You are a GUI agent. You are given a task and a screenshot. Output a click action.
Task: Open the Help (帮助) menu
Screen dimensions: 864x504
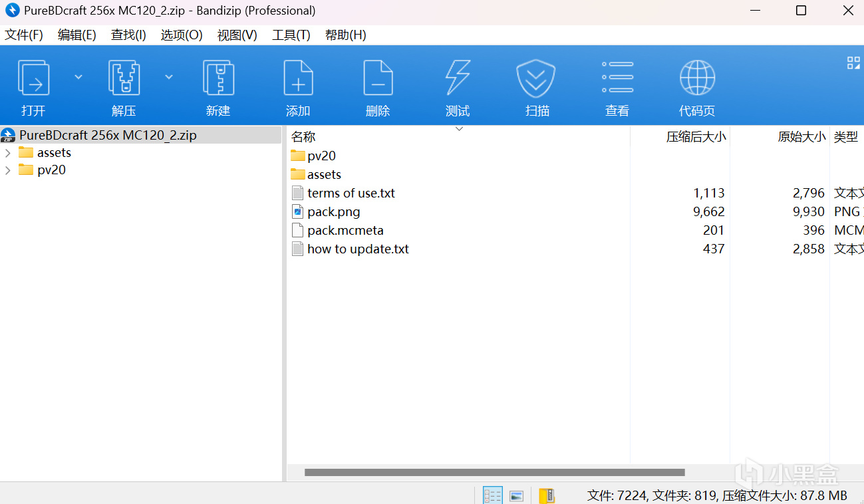click(x=346, y=35)
